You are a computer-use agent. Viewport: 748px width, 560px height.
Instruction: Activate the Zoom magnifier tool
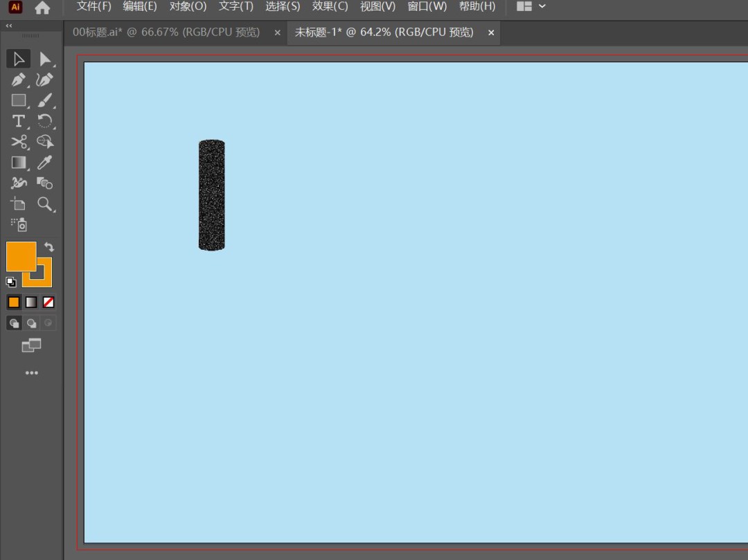point(45,204)
